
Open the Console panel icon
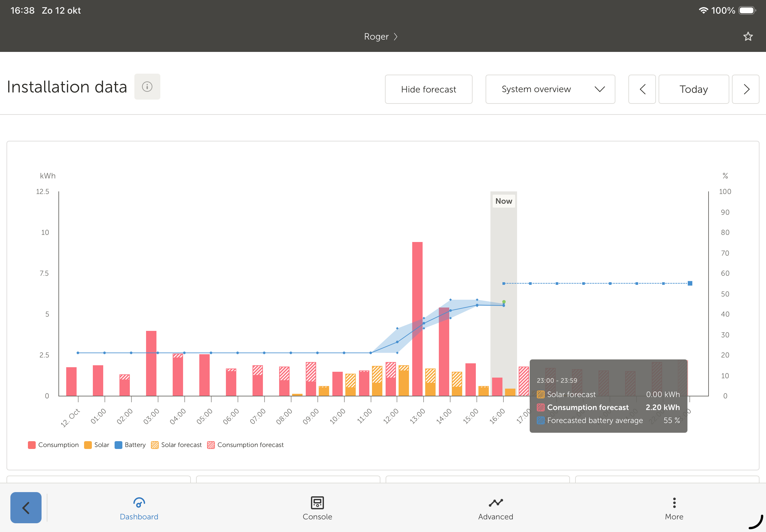click(317, 502)
